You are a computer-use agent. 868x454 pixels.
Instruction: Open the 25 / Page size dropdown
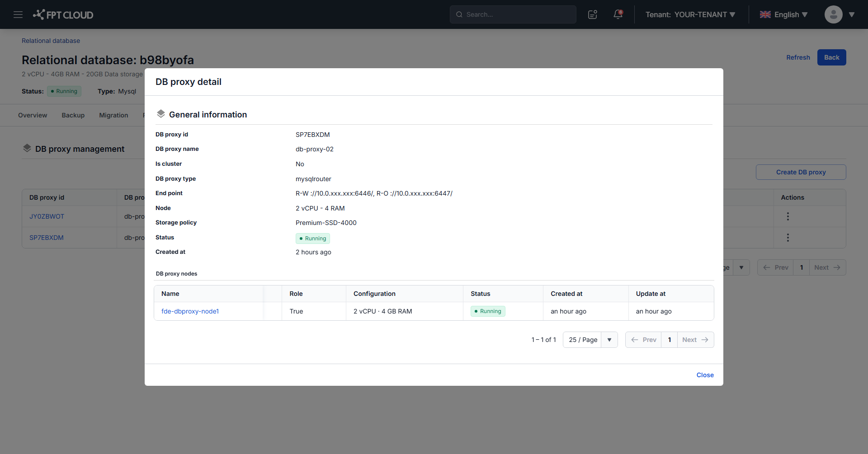click(590, 340)
